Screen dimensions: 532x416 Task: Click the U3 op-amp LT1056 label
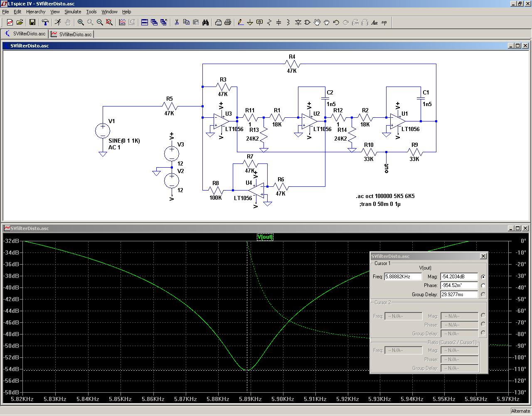[234, 129]
